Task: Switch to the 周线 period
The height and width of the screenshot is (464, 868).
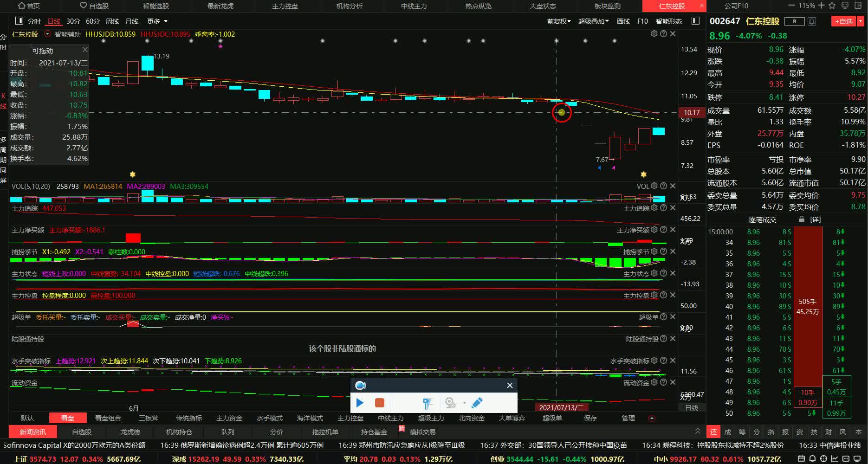Action: coord(112,21)
